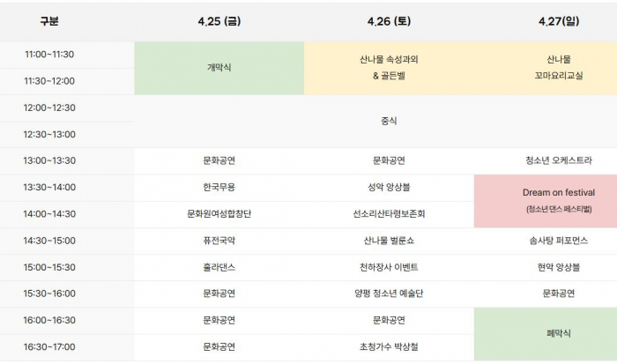Click the 구분 header cell
617x364 pixels.
pyautogui.click(x=49, y=20)
